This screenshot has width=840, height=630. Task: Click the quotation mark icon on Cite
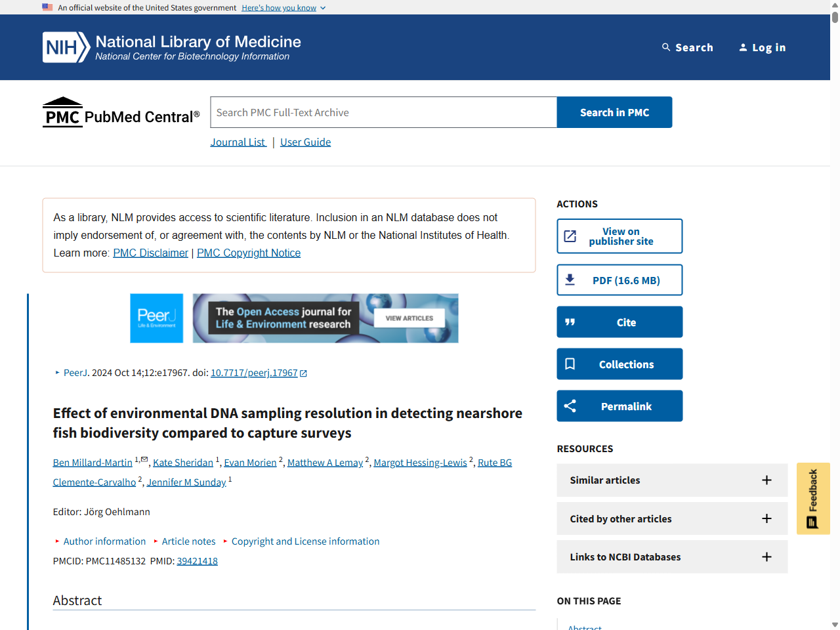[x=570, y=322]
